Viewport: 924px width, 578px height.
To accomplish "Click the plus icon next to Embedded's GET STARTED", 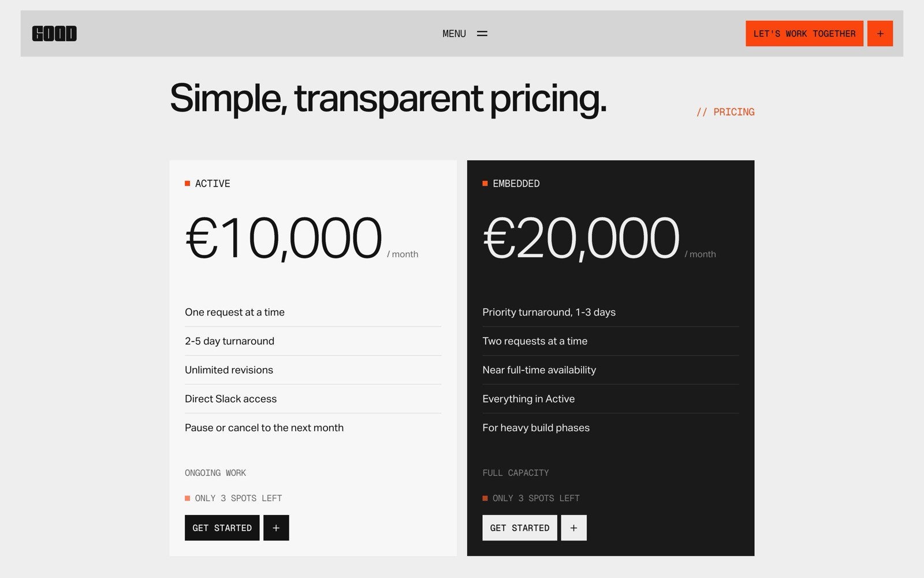I will (x=573, y=527).
